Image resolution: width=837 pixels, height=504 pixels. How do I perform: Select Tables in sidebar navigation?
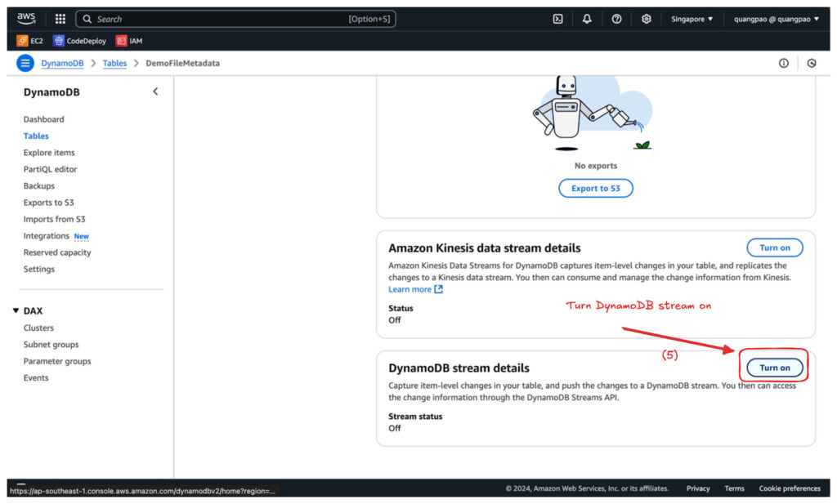point(36,136)
